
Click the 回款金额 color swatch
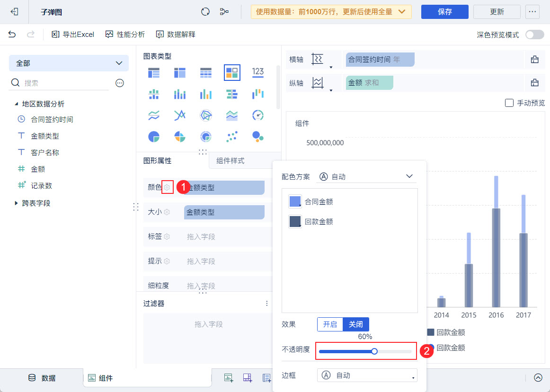pyautogui.click(x=294, y=222)
